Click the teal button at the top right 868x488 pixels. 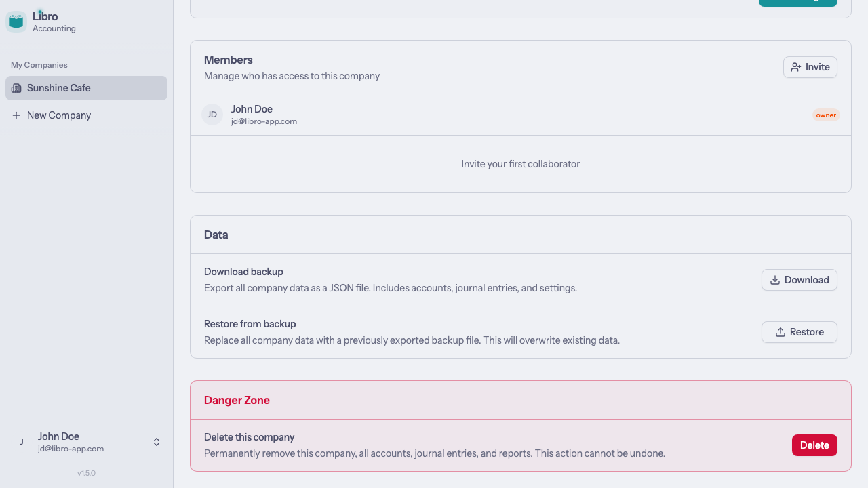pos(797,3)
